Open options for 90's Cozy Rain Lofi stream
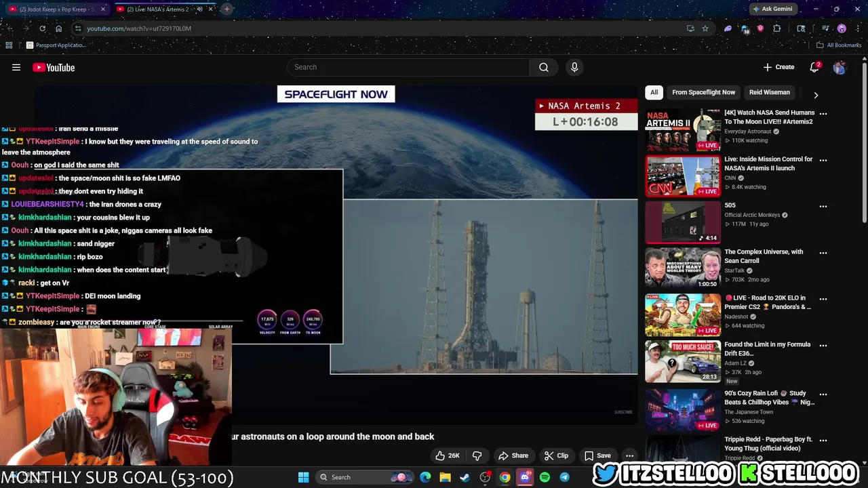 (x=823, y=394)
